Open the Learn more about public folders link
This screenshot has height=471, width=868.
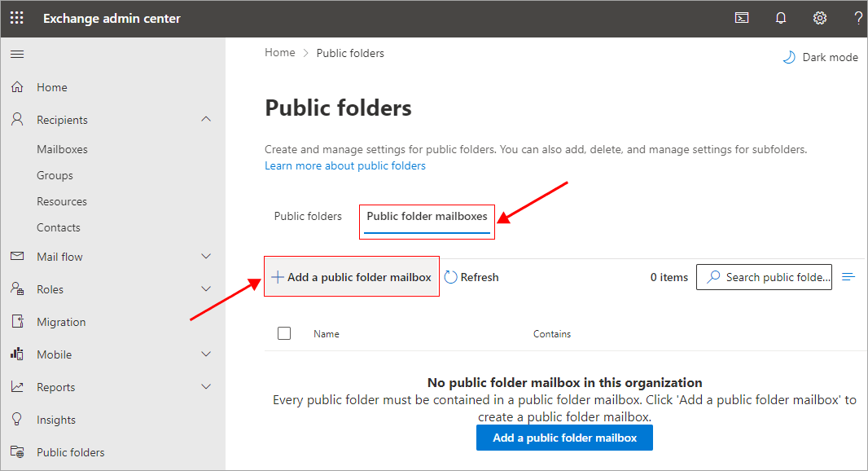[x=345, y=165]
